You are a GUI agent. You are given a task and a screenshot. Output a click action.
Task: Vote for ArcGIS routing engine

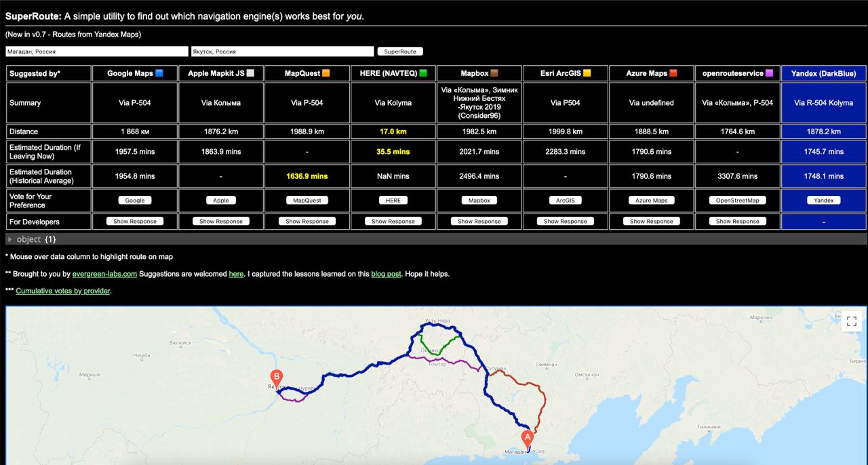point(565,201)
